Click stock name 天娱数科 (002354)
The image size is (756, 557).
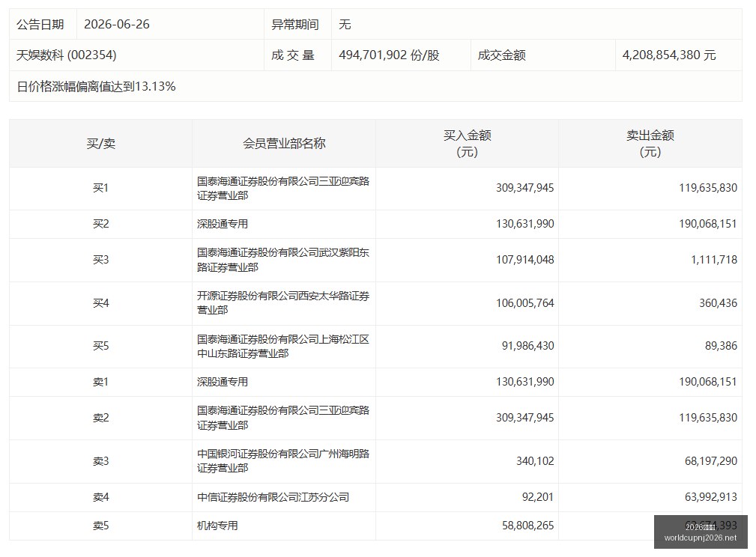coord(66,55)
